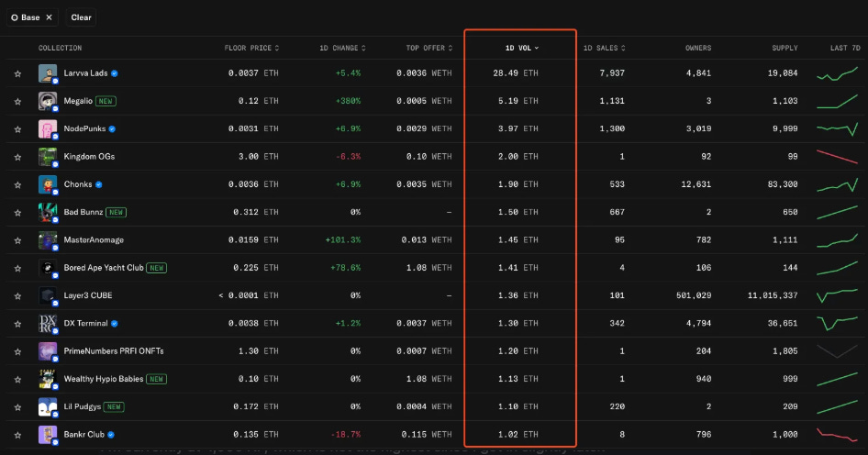Open Bad Bunnz collection avatar
868x455 pixels.
click(x=48, y=212)
